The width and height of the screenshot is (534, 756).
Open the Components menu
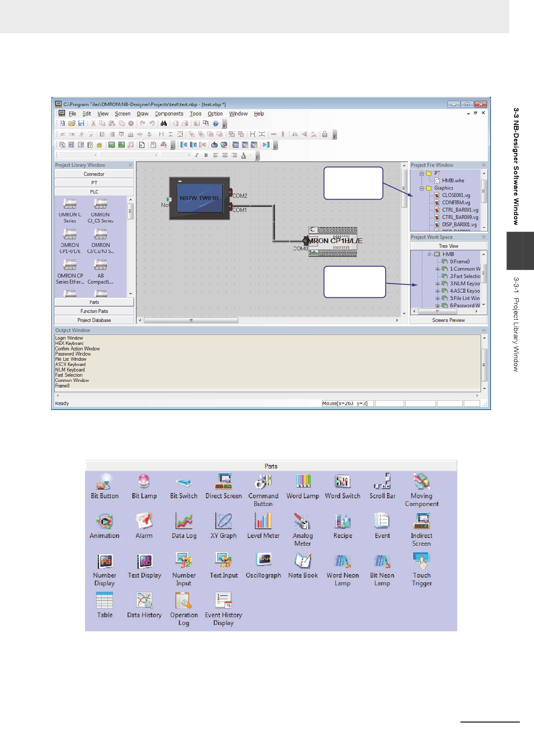169,114
